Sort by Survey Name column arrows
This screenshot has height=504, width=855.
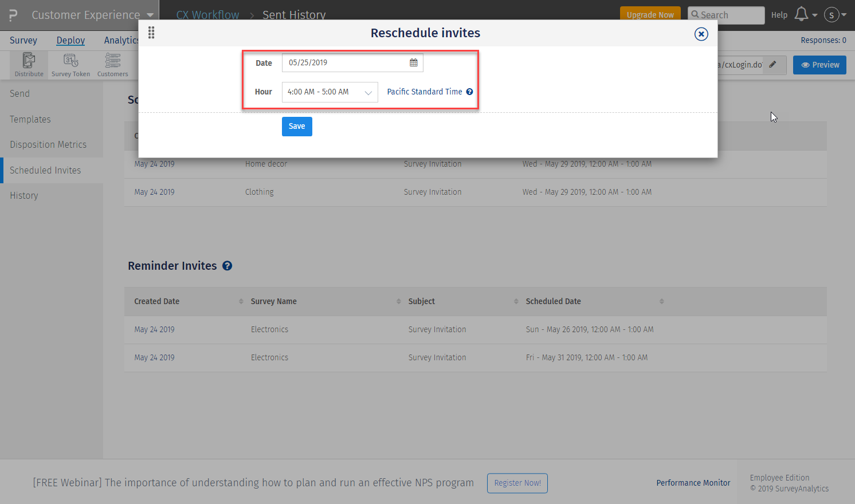pyautogui.click(x=398, y=301)
